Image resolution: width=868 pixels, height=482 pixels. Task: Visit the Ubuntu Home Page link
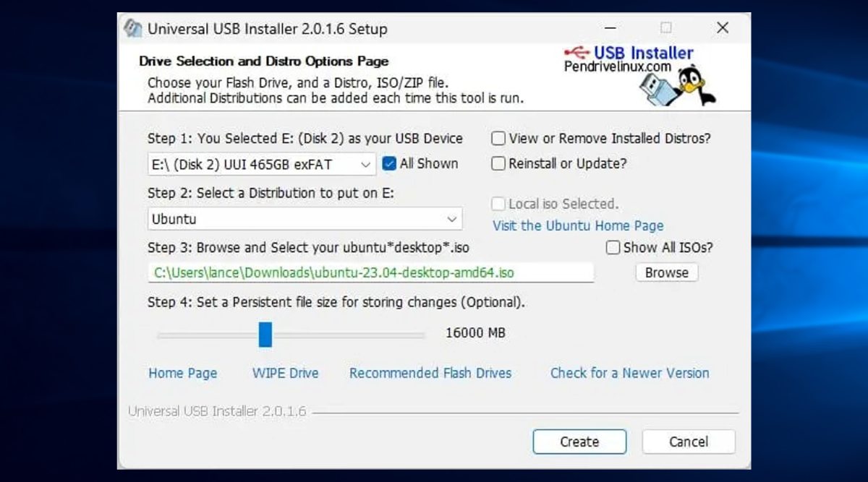(578, 225)
